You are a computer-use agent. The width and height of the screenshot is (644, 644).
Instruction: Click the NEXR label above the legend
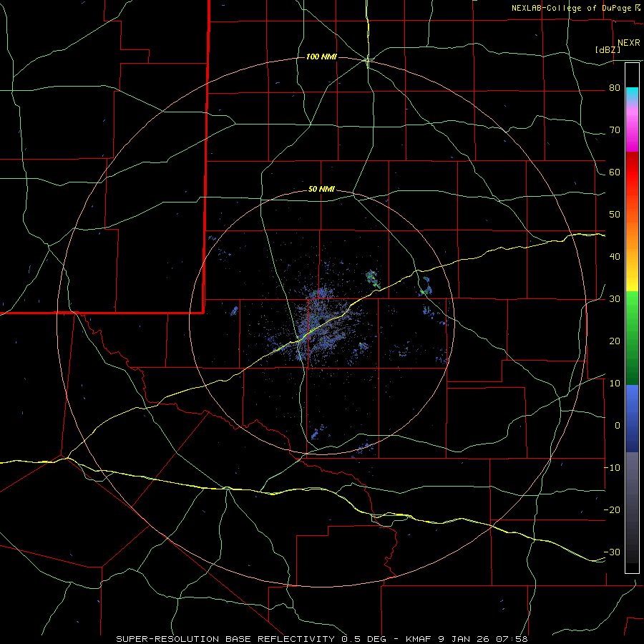click(x=628, y=43)
